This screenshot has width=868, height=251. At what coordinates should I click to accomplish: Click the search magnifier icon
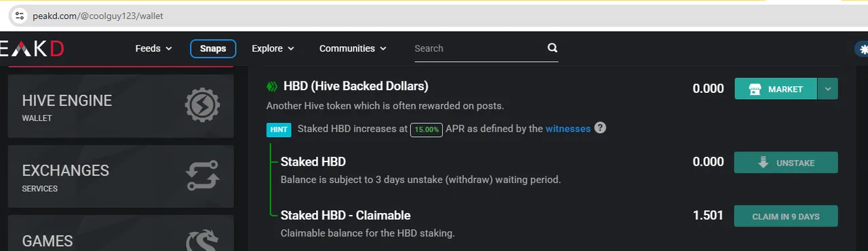[552, 48]
